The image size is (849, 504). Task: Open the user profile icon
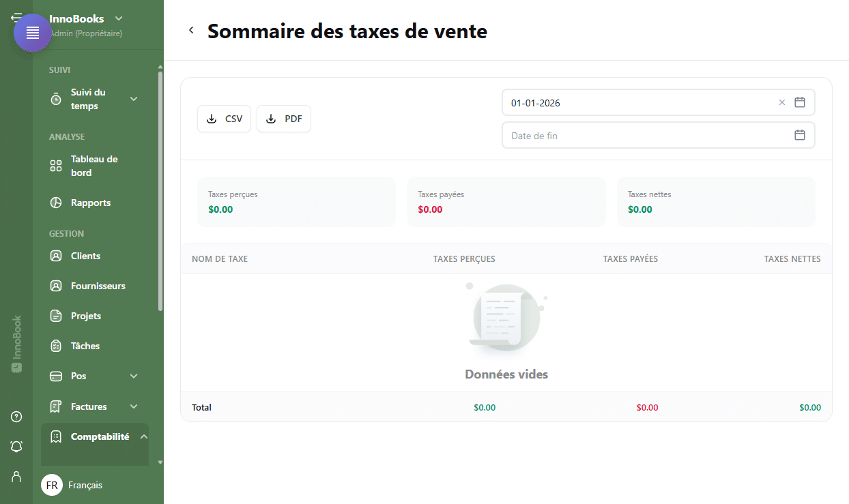coord(16,476)
